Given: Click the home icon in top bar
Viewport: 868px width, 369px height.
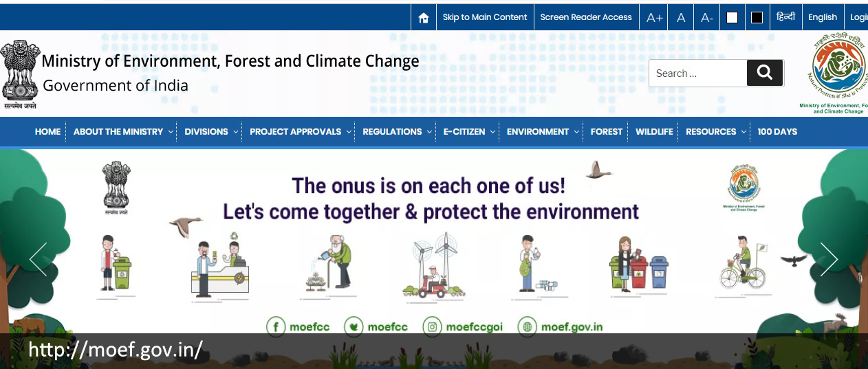Looking at the screenshot, I should [424, 17].
